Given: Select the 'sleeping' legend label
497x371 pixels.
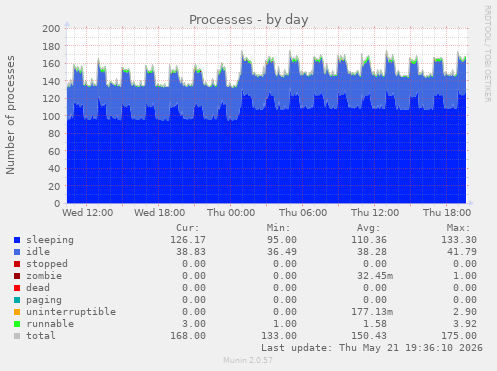Looking at the screenshot, I should (50, 240).
